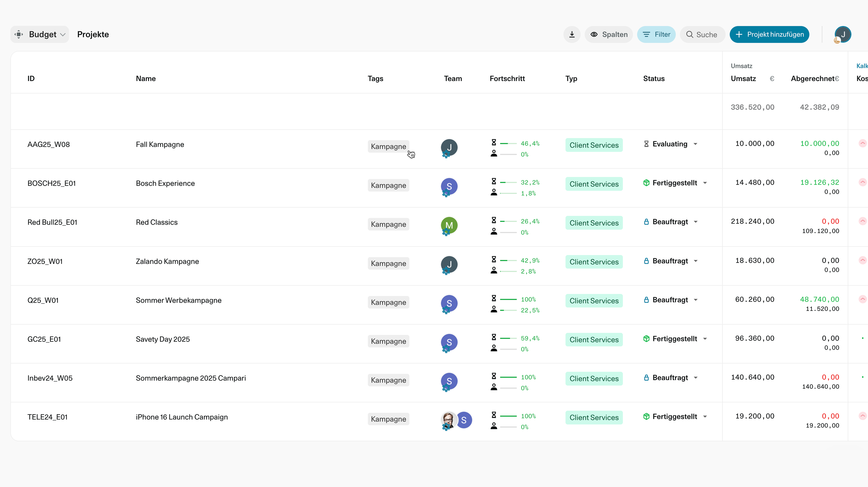
Task: Click hourglass time progress bar for Sommer Werbekampagne
Action: (508, 299)
